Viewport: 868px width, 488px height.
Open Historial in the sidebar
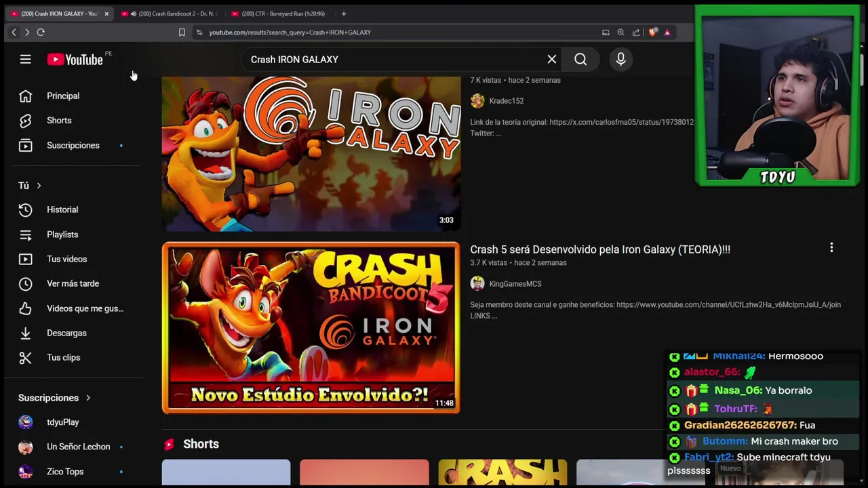click(x=62, y=209)
